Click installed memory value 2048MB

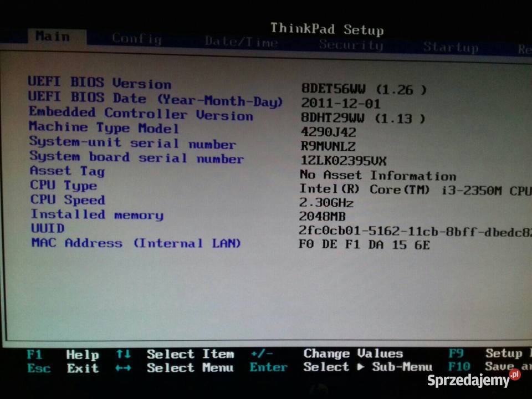tap(323, 216)
